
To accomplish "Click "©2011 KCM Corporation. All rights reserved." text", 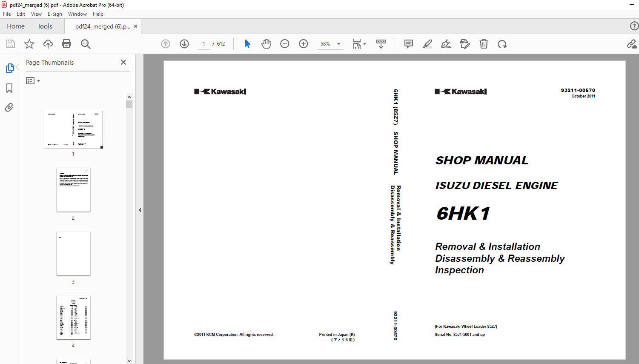I will tap(234, 335).
